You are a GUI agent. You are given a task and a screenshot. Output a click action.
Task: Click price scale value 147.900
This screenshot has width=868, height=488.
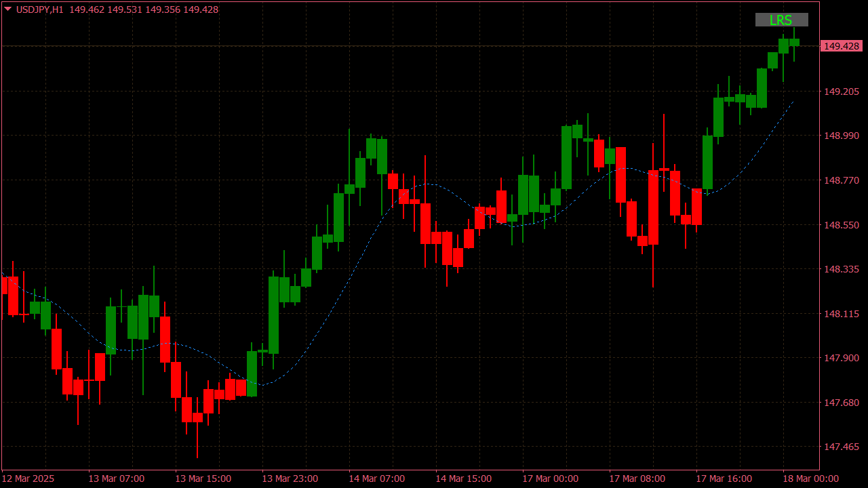click(841, 358)
